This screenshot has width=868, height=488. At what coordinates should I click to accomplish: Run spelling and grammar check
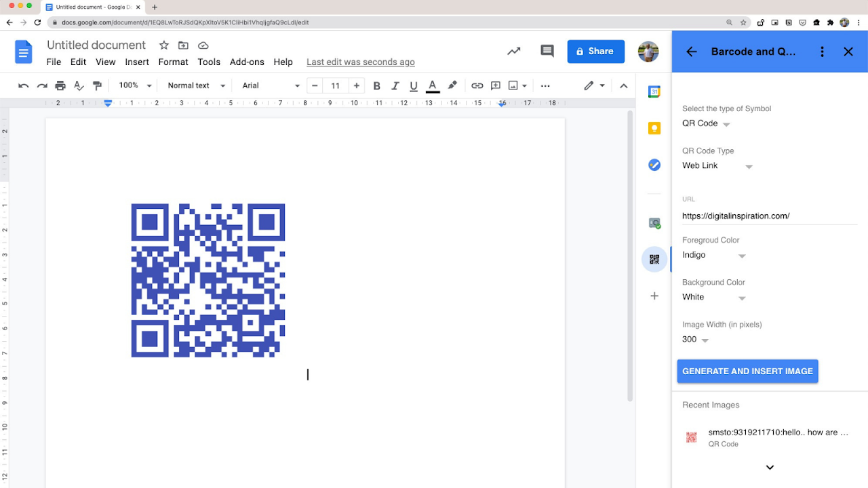coord(79,85)
